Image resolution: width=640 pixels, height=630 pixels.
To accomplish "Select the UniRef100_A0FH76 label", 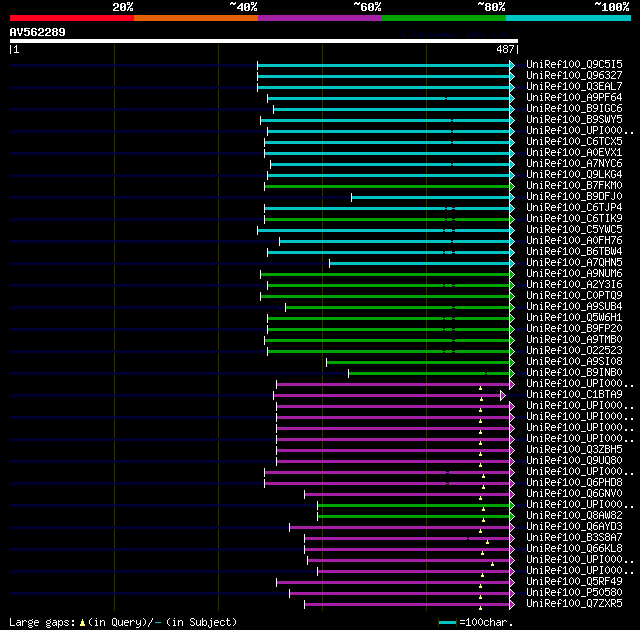I will click(x=574, y=241).
